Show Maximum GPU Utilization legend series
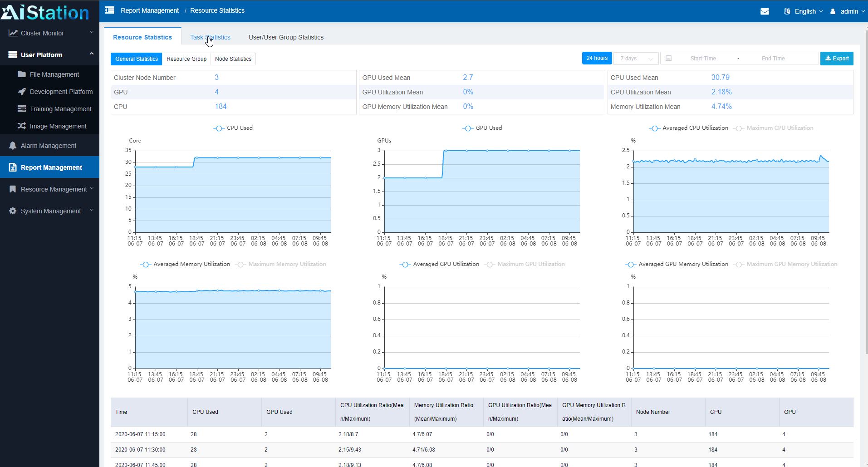Image resolution: width=868 pixels, height=467 pixels. click(x=530, y=264)
